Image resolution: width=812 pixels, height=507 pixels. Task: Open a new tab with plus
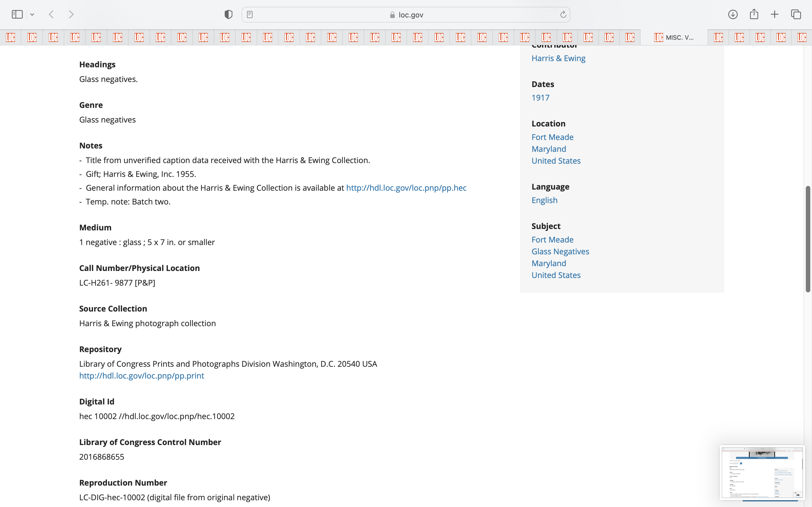click(x=775, y=14)
